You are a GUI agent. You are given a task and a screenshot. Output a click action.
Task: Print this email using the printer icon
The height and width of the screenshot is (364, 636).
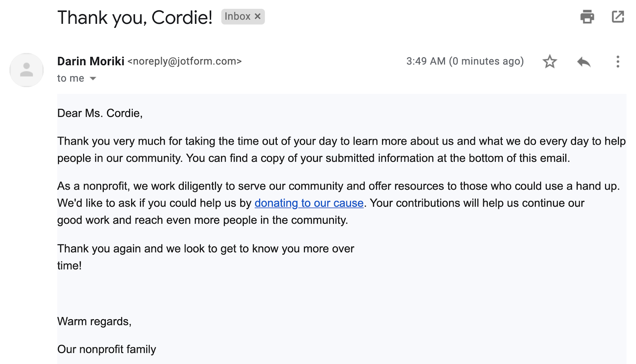coord(587,17)
